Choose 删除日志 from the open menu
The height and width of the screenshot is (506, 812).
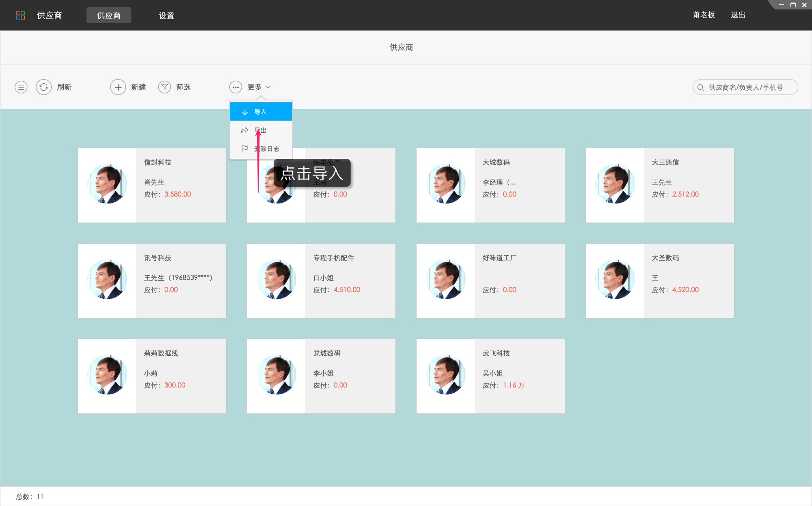[268, 149]
